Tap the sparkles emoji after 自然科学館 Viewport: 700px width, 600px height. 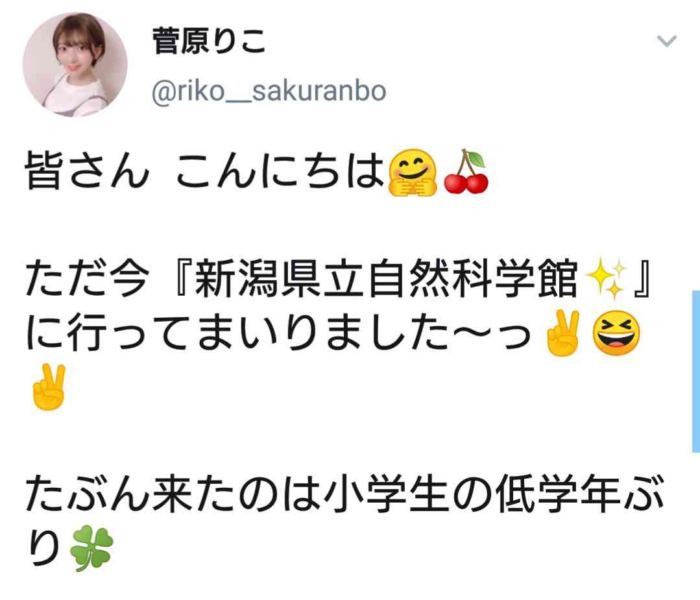[607, 278]
